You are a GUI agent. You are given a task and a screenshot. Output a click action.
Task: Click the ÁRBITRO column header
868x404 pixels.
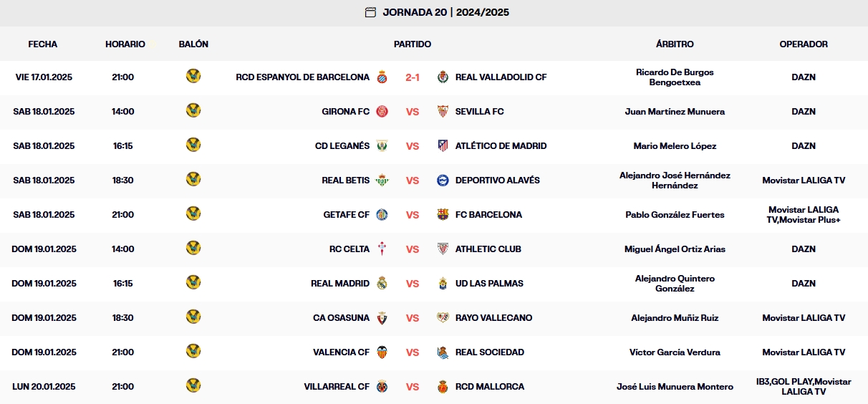[x=675, y=44]
